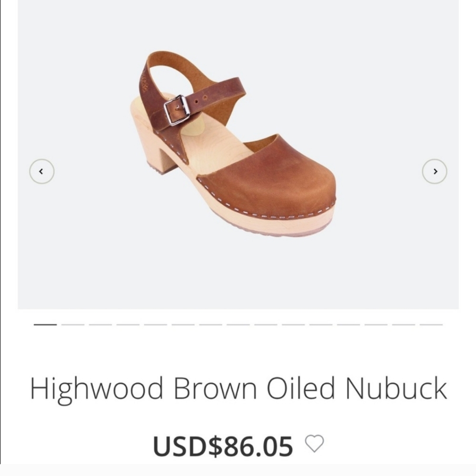Jump to the eighth carousel slide indicator

pyautogui.click(x=238, y=325)
